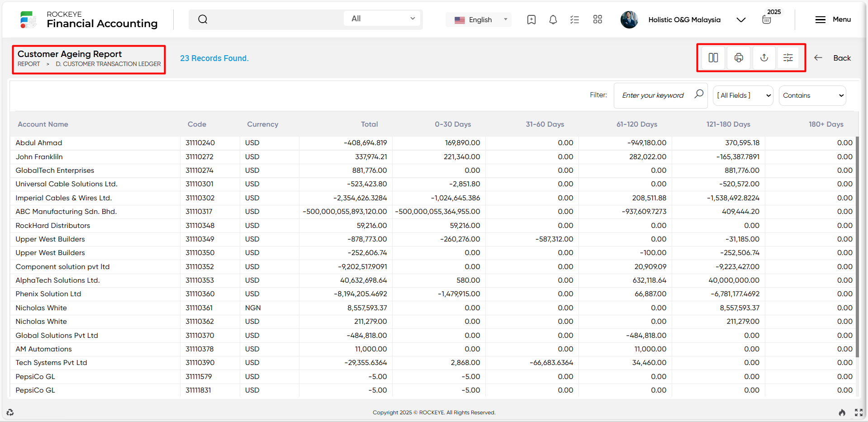Screen dimensions: 868x422
Task: Click the ROCKEYE Financial Accounting logo
Action: pos(89,19)
